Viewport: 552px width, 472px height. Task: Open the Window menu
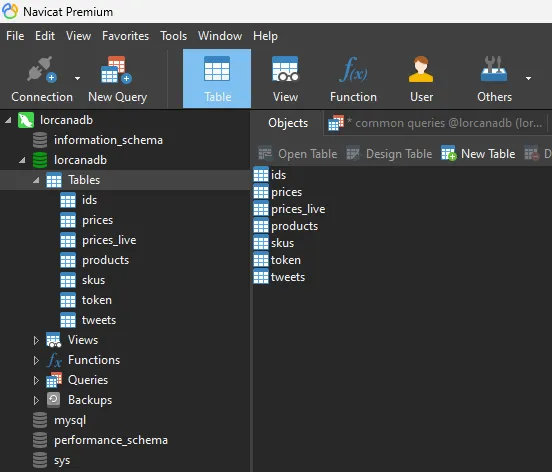click(x=220, y=36)
